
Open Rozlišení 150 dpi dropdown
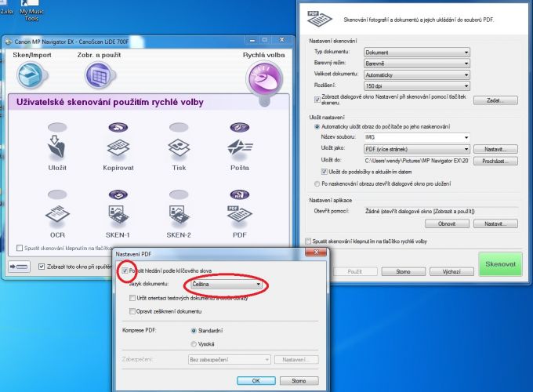[x=417, y=86]
